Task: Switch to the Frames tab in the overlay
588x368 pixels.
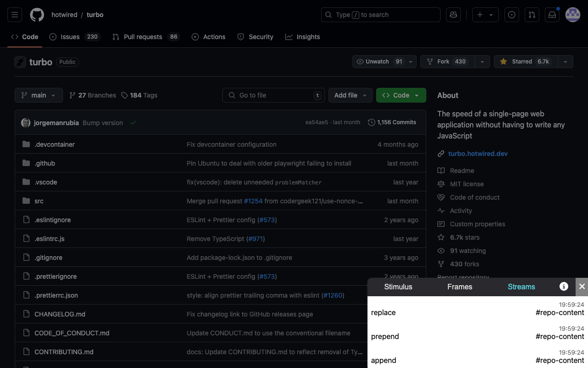Action: (x=459, y=287)
